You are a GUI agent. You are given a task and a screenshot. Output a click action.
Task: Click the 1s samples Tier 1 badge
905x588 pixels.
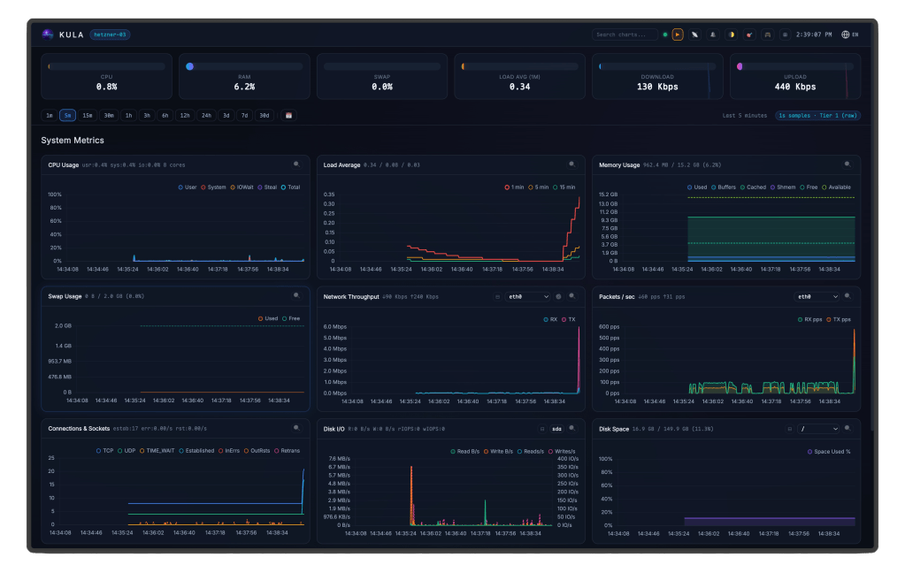click(817, 116)
